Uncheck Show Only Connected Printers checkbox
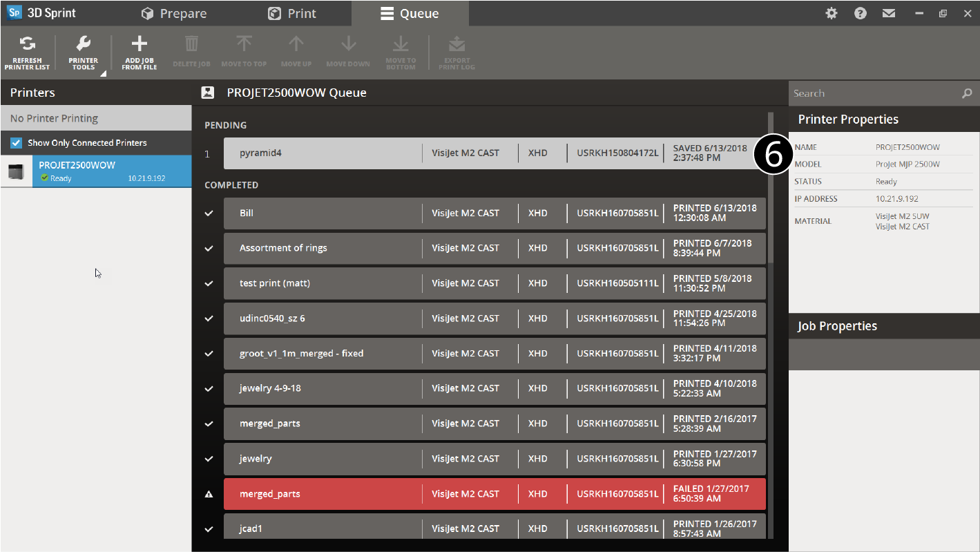This screenshot has width=980, height=552. (x=17, y=143)
